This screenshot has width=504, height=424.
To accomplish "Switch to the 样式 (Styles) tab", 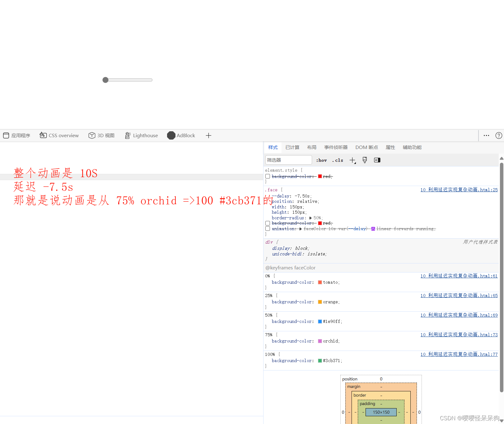I will pos(273,147).
